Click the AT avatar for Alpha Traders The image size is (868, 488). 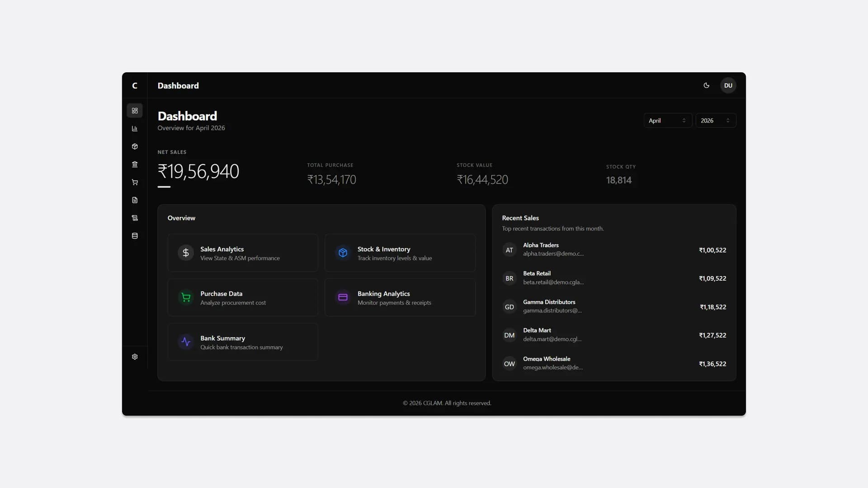pos(509,250)
